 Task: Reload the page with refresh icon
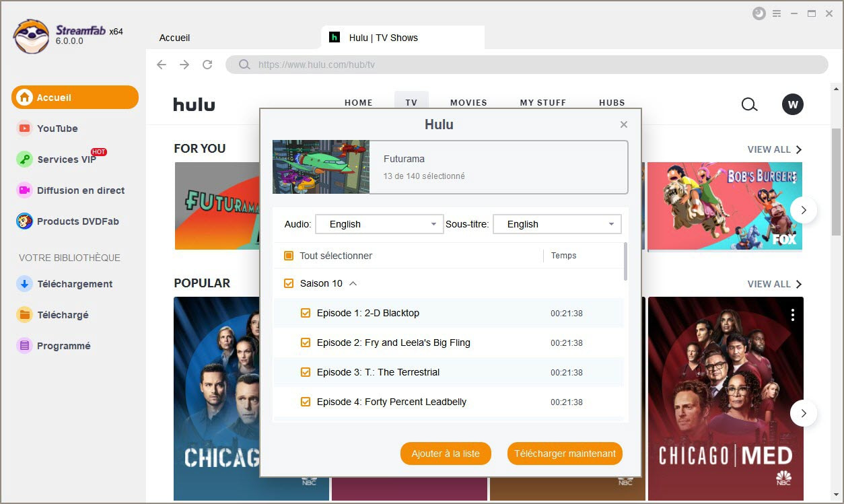207,65
